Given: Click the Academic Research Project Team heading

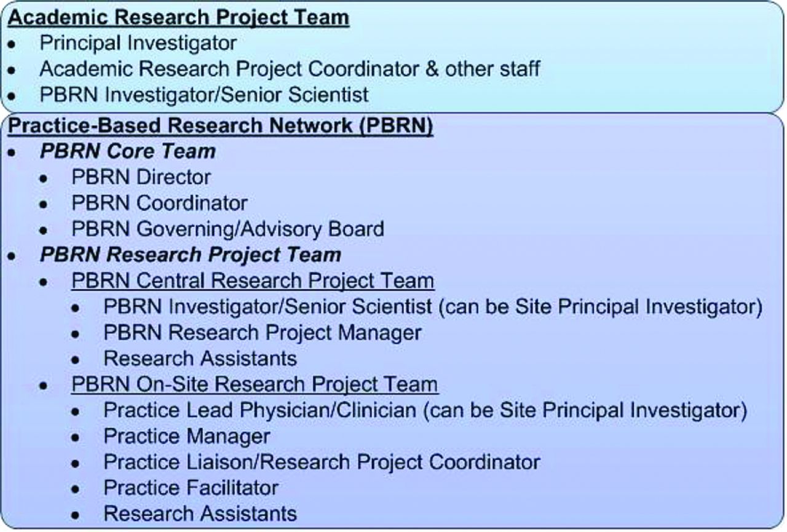Looking at the screenshot, I should (x=179, y=17).
